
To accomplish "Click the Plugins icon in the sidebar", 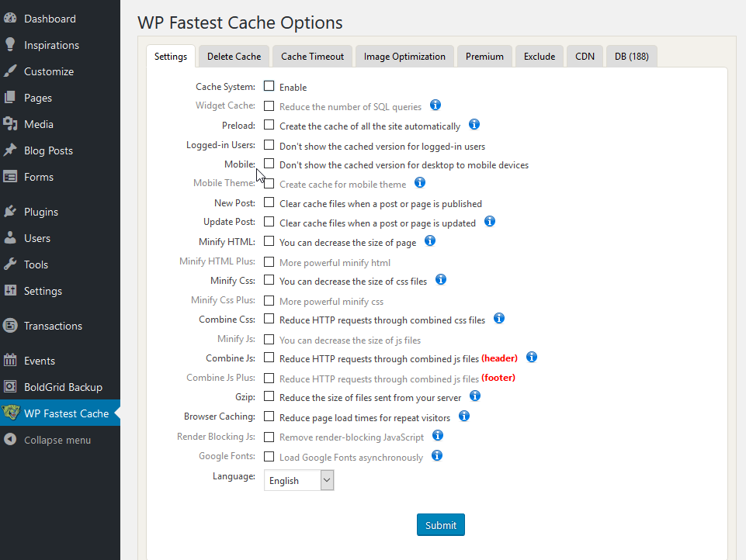I will (x=11, y=211).
